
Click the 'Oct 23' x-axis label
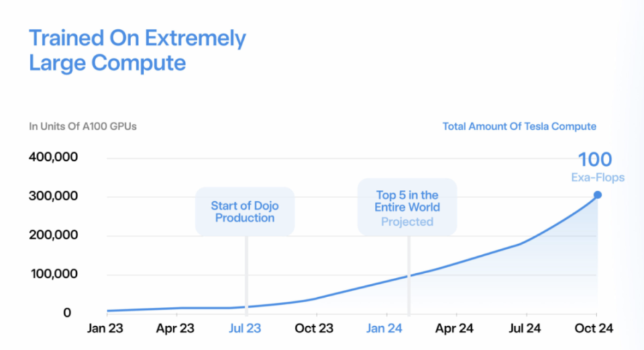tap(314, 328)
